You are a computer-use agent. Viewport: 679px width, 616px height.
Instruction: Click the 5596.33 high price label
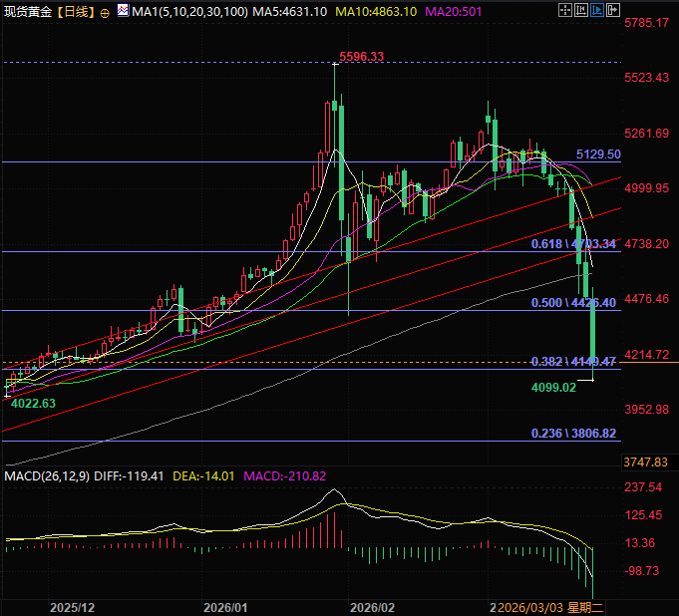(362, 56)
